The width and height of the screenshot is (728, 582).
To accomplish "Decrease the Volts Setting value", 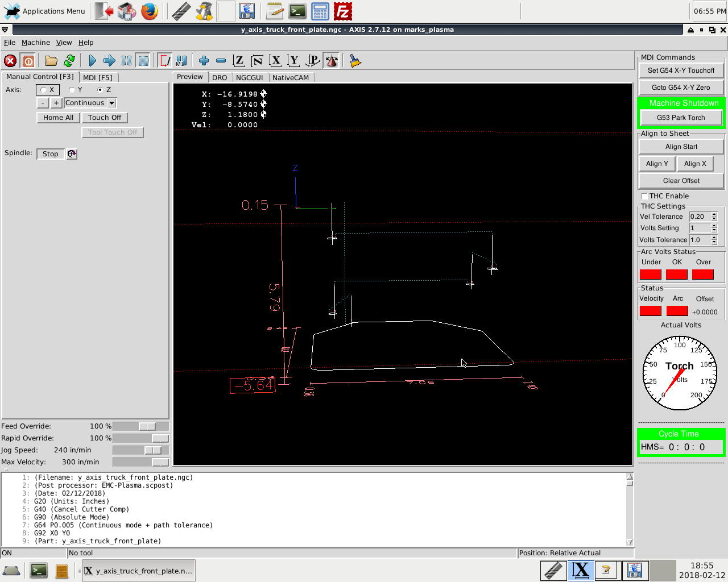I will (x=714, y=230).
